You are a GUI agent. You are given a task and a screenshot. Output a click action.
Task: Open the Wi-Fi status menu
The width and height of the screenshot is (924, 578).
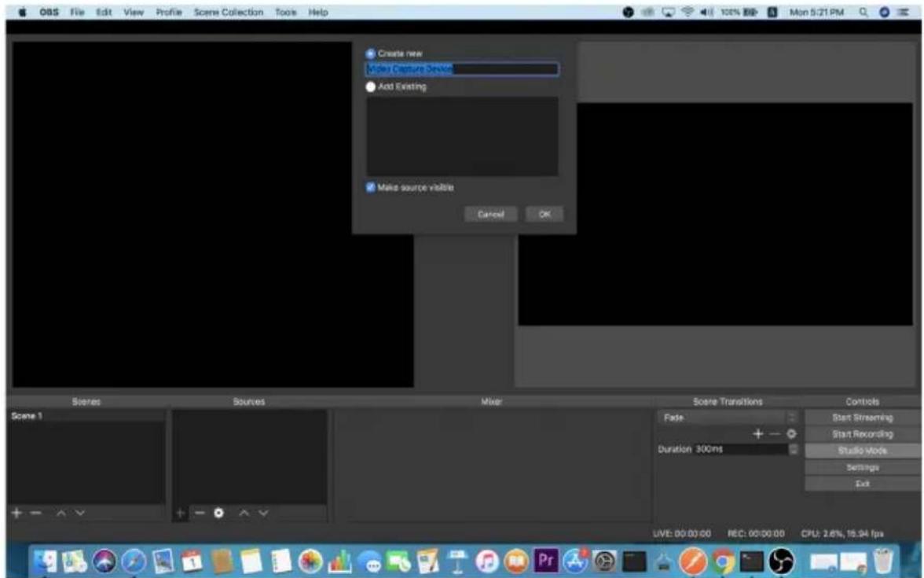(x=687, y=12)
